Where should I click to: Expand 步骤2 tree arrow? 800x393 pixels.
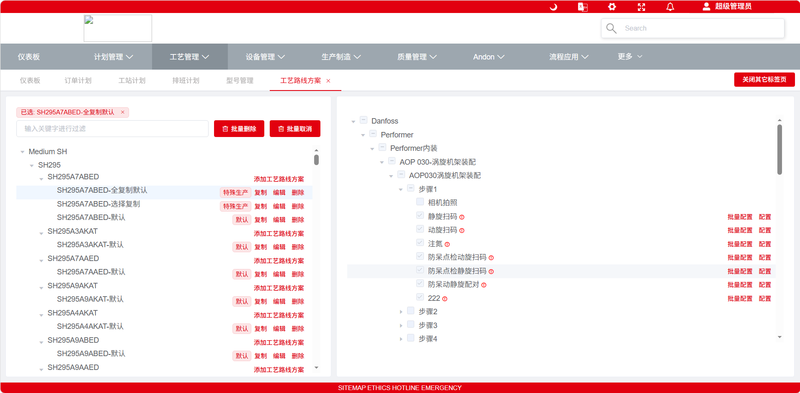401,311
